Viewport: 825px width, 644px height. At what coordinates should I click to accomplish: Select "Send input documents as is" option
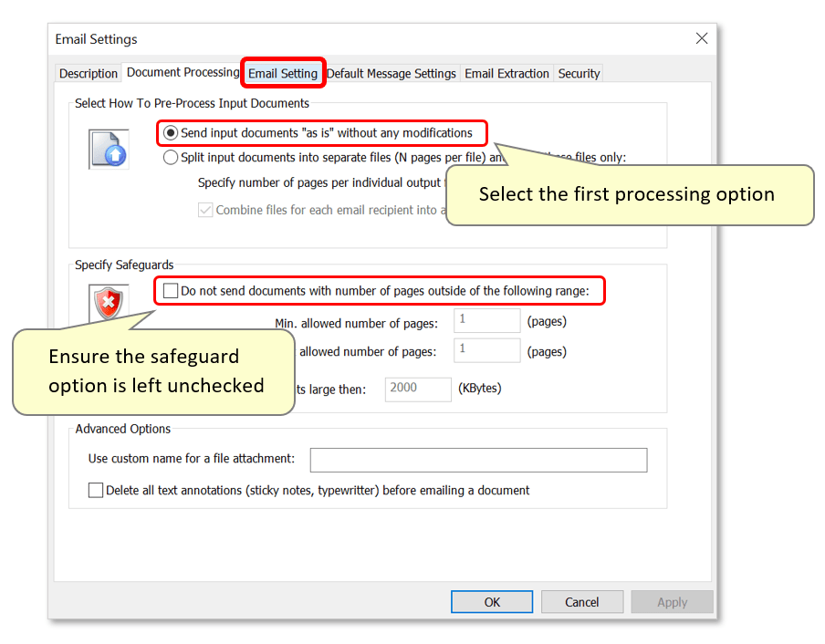tap(171, 132)
